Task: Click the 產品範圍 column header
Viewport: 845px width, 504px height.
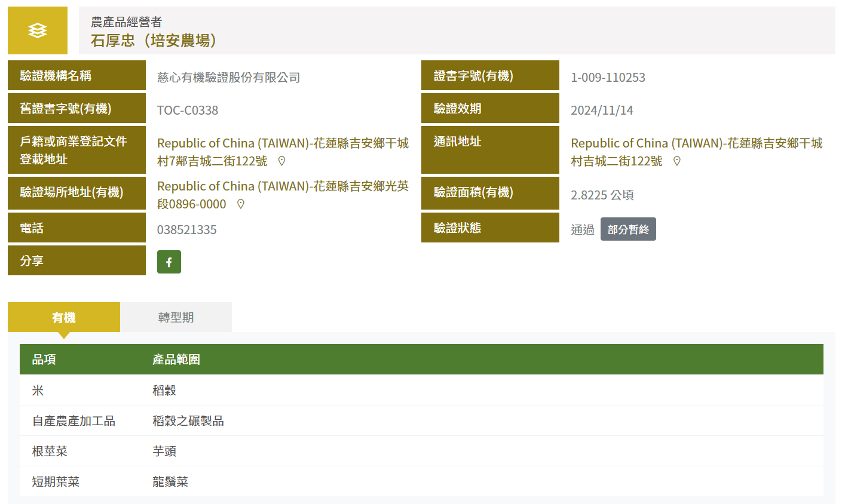Action: pyautogui.click(x=176, y=359)
